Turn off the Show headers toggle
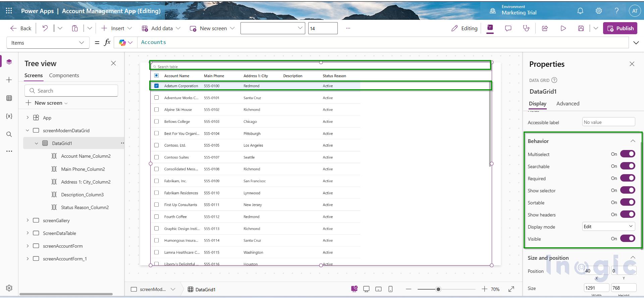The width and height of the screenshot is (644, 298). coord(628,214)
